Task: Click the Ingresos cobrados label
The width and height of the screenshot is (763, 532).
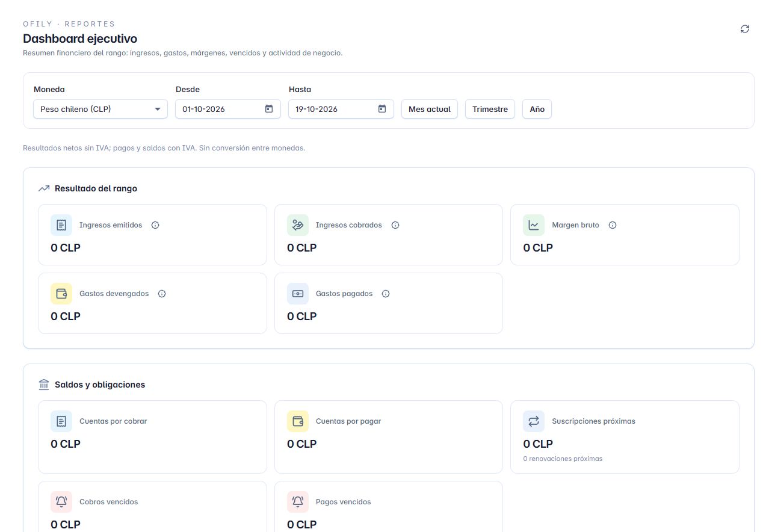Action: point(349,225)
